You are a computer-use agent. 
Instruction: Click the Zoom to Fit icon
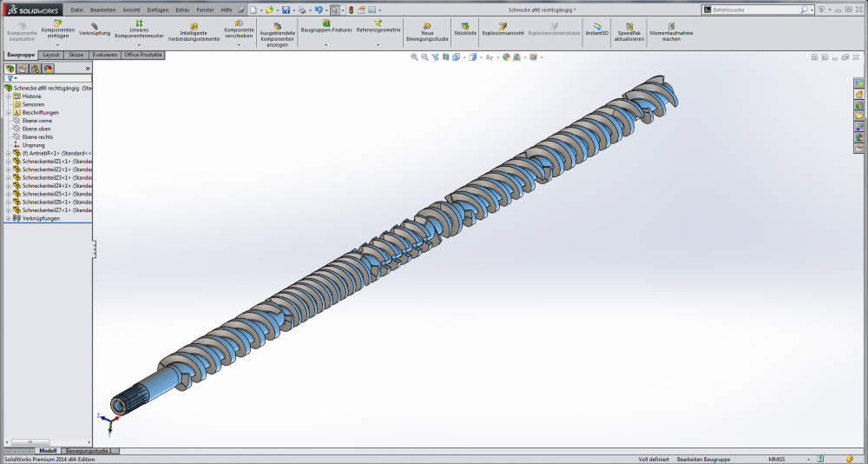tap(414, 57)
